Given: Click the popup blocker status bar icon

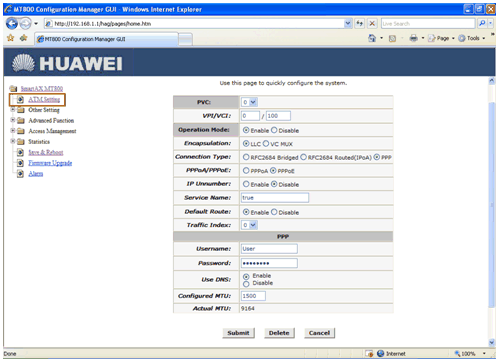Looking at the screenshot, I should pyautogui.click(x=369, y=353).
